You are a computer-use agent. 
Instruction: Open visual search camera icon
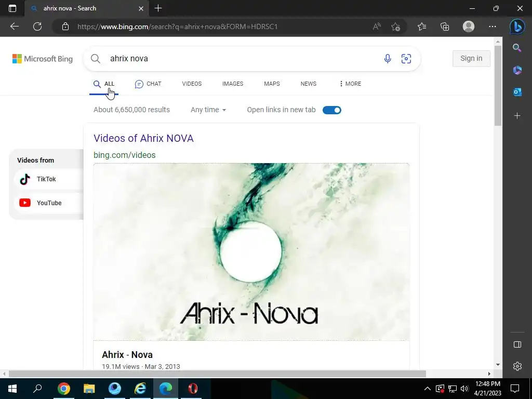[406, 59]
